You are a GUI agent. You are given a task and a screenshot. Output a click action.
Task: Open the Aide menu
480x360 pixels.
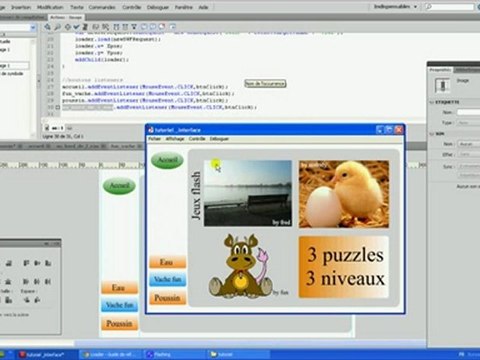pyautogui.click(x=203, y=7)
